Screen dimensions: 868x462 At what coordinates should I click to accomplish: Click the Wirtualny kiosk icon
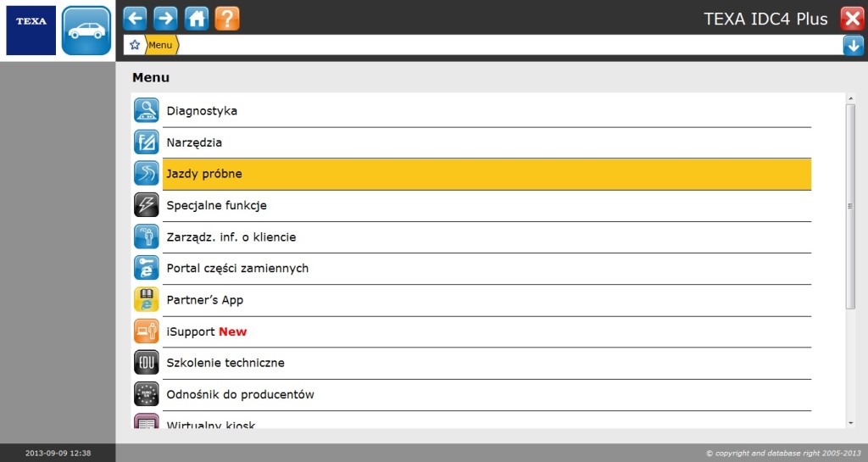point(146,421)
